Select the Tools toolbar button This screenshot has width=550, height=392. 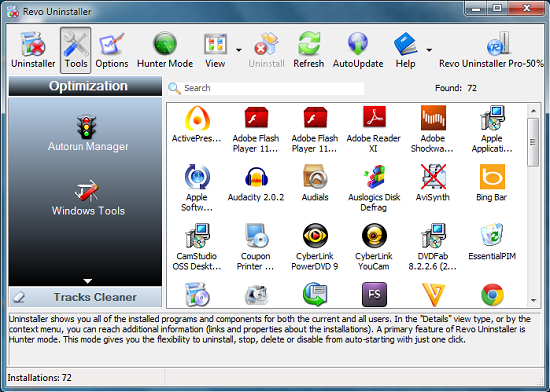pos(75,50)
